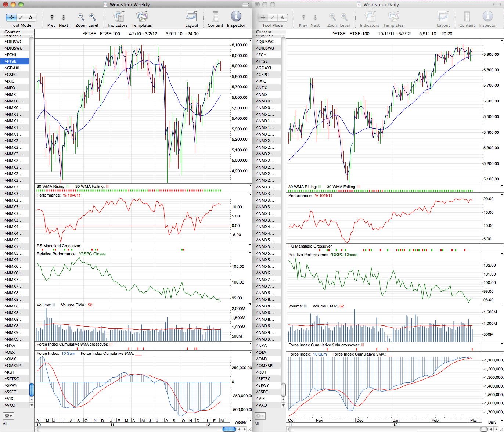Open pane menu arrow of Weekly Volume pane
The height and width of the screenshot is (432, 504).
pyautogui.click(x=250, y=304)
